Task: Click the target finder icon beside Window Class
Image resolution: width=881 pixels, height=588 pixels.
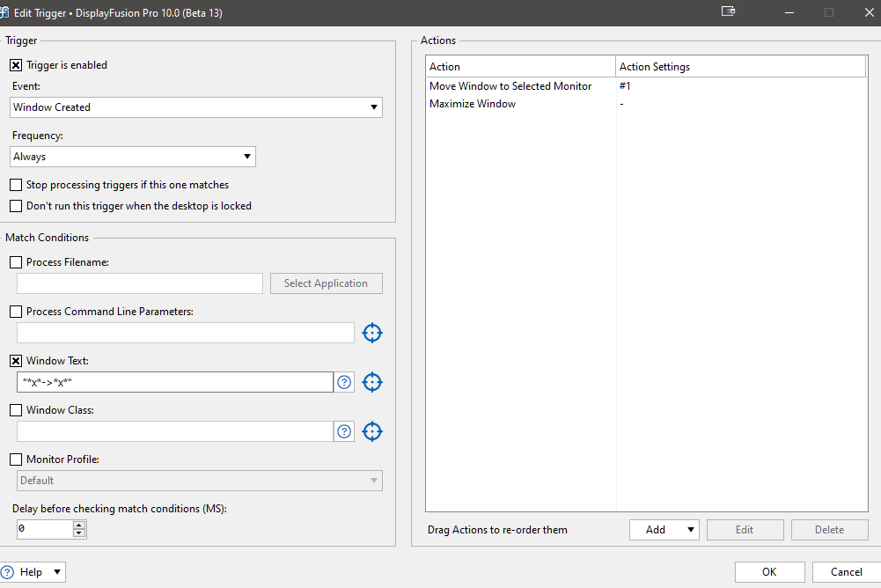Action: pyautogui.click(x=372, y=431)
